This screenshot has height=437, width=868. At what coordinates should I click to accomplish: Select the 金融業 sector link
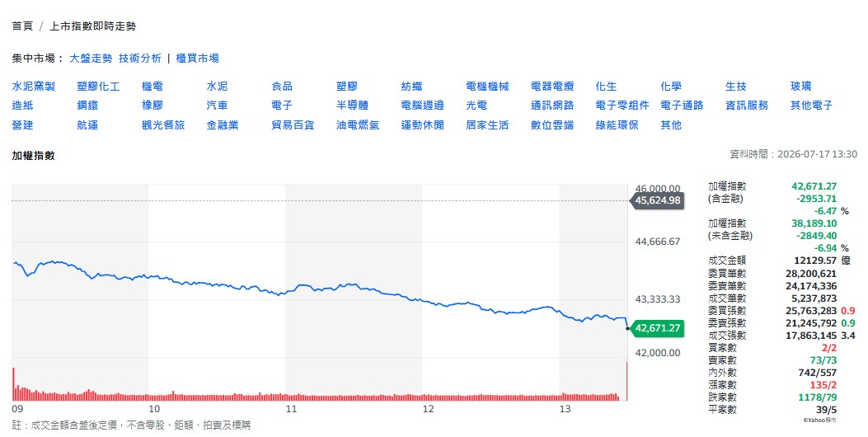coord(223,125)
